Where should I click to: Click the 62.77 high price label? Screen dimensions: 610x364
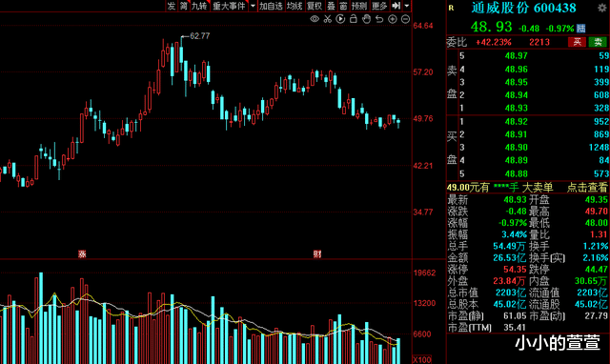(200, 36)
